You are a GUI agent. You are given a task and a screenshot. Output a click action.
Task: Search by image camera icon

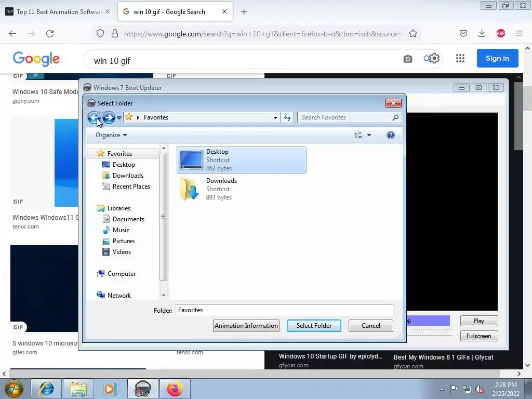[408, 59]
